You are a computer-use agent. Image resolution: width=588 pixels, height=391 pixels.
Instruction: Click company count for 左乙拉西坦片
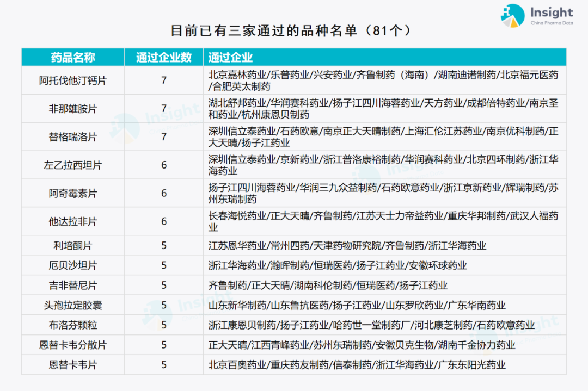coord(164,165)
